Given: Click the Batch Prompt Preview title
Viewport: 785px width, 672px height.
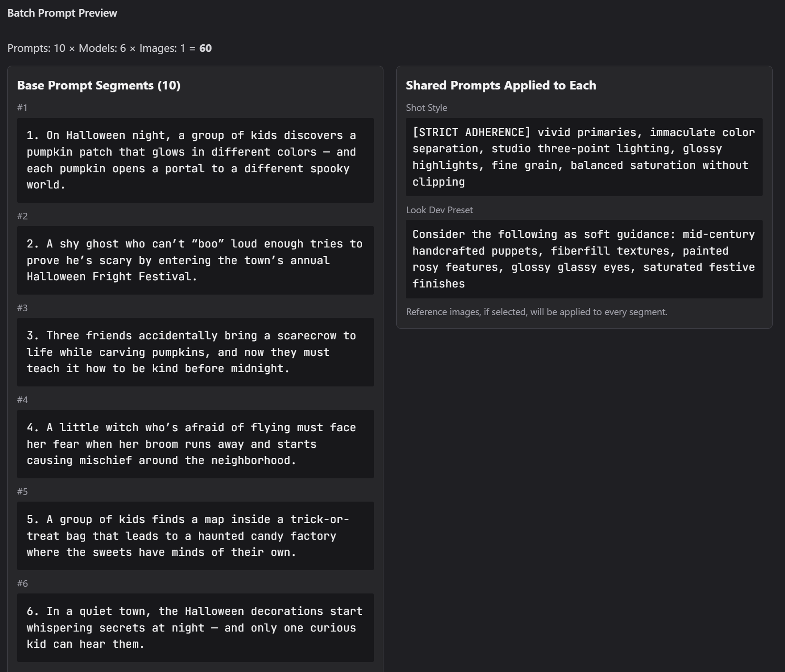Looking at the screenshot, I should click(x=62, y=13).
